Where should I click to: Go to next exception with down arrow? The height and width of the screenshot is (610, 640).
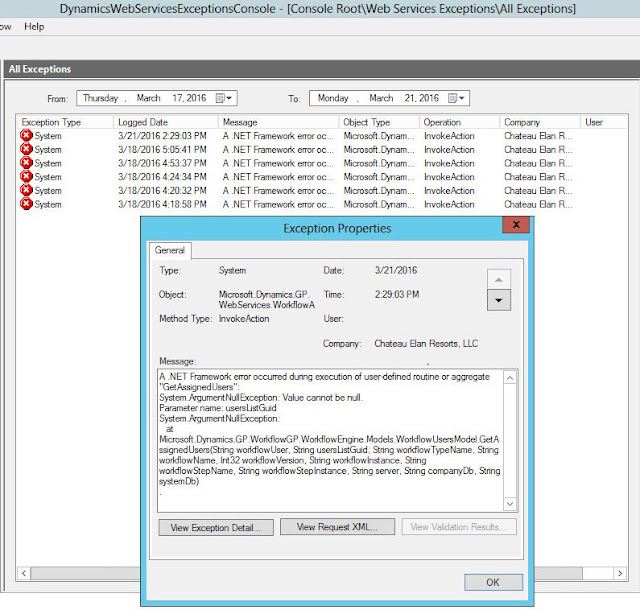(x=498, y=300)
